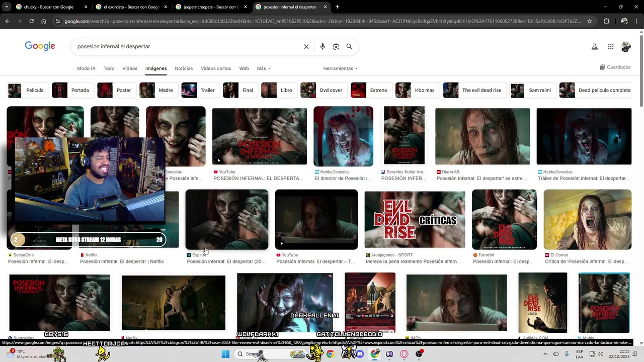644x362 pixels.
Task: Bookmark this page with the star
Action: pos(590,21)
